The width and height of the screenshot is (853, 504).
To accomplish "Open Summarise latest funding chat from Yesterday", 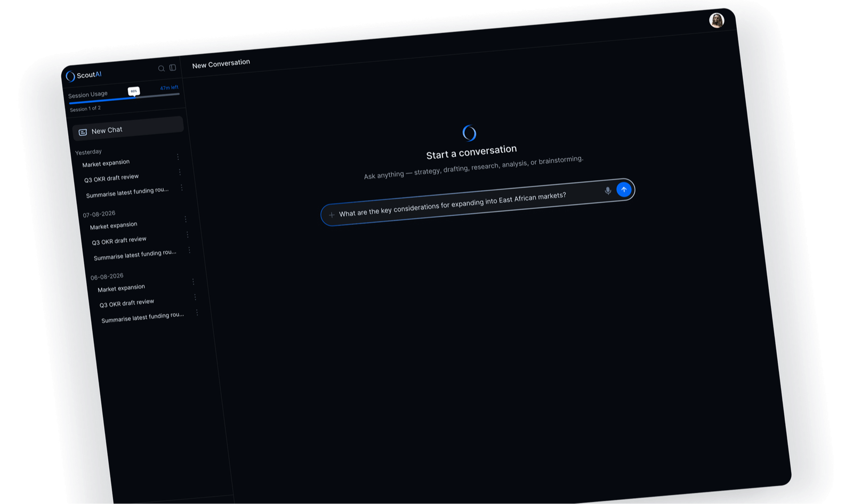I will [127, 192].
